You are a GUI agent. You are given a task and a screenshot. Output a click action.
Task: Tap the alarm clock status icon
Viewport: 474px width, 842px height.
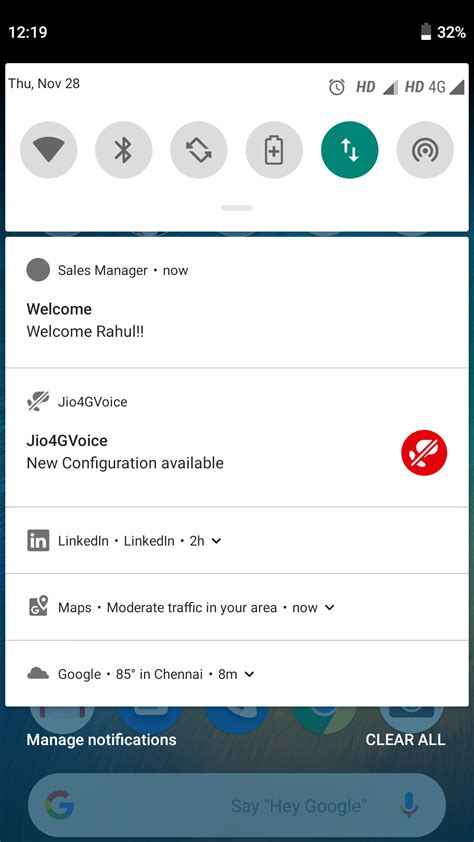coord(337,86)
